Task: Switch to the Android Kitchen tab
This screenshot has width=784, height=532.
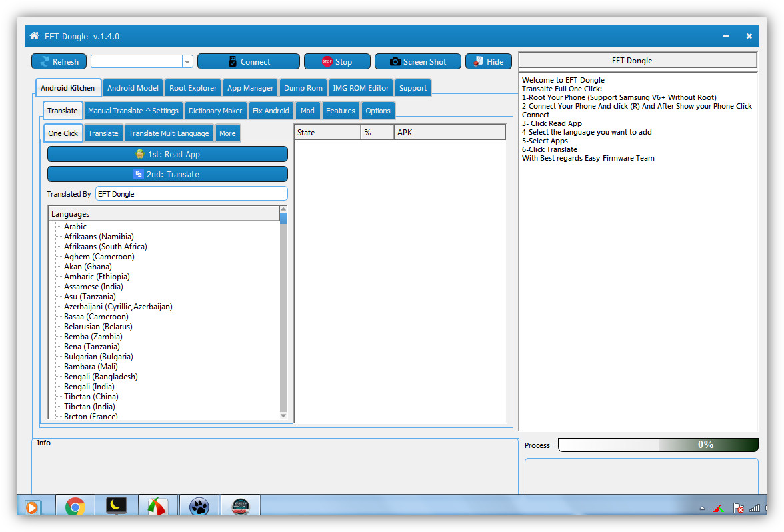Action: 68,88
